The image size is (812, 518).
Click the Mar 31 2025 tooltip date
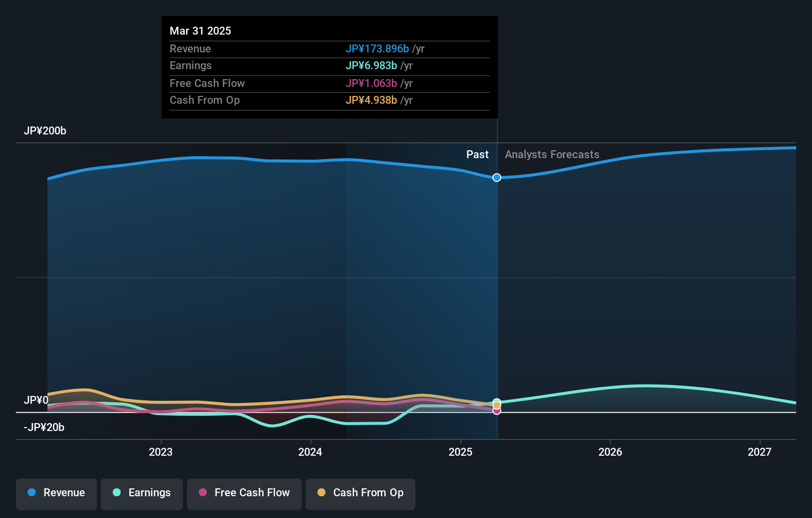pyautogui.click(x=200, y=31)
